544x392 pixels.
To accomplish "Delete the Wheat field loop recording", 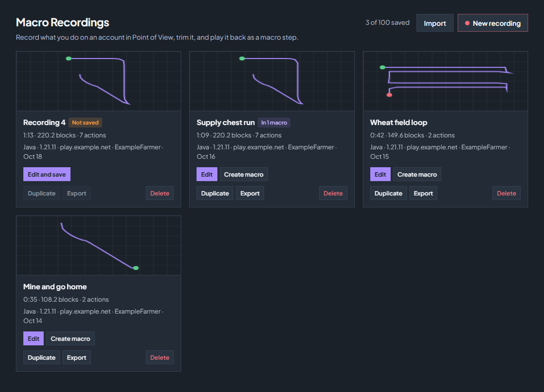I will (507, 193).
